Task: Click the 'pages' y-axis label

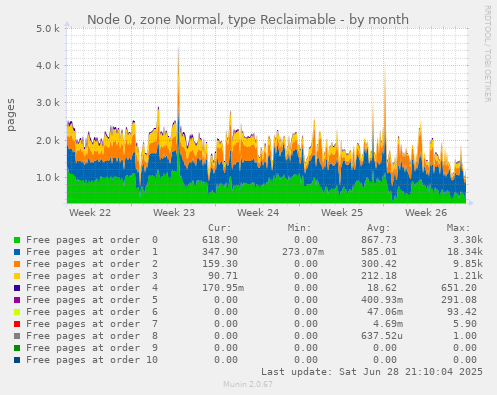Action: click(x=11, y=115)
